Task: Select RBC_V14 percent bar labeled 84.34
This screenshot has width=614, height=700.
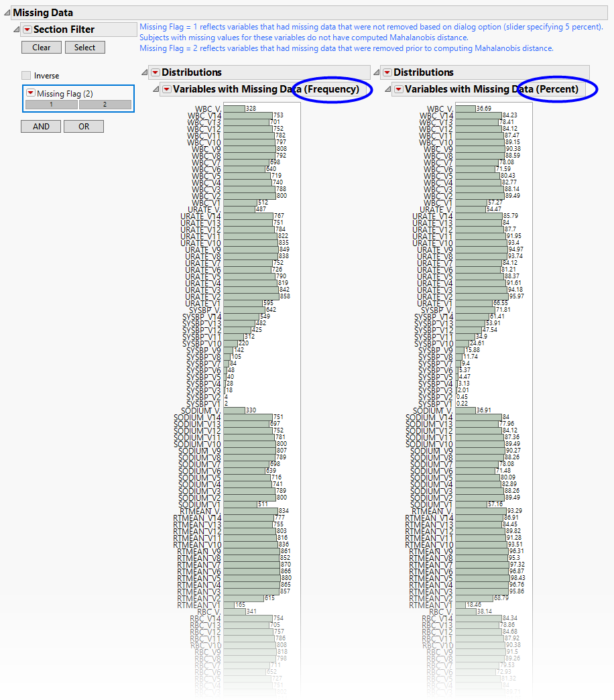Action: (x=479, y=618)
